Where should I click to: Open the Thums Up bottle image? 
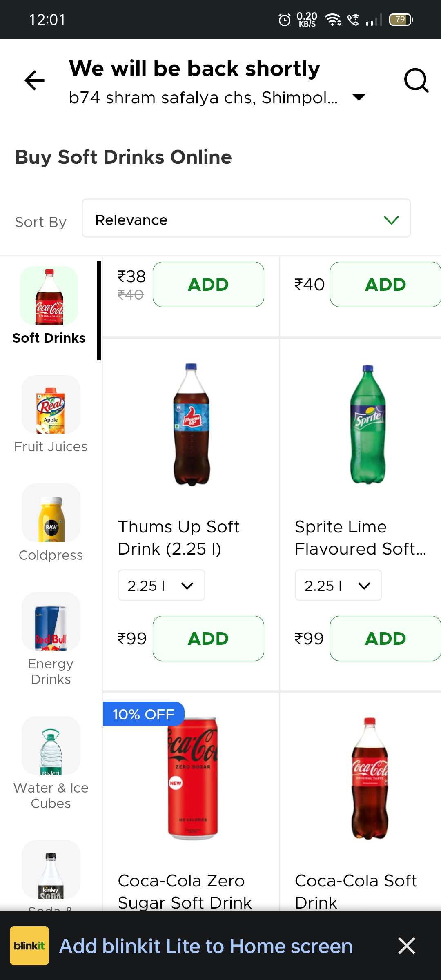(x=192, y=425)
